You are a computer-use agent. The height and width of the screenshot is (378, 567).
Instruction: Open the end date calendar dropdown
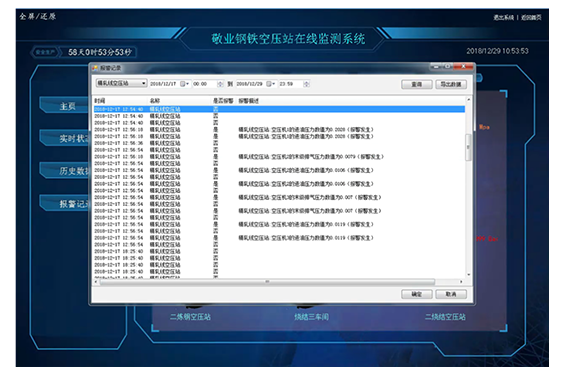[271, 84]
